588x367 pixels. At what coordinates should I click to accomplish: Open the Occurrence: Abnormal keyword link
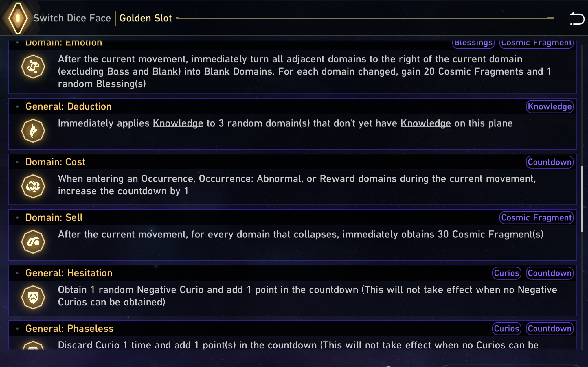(x=250, y=179)
